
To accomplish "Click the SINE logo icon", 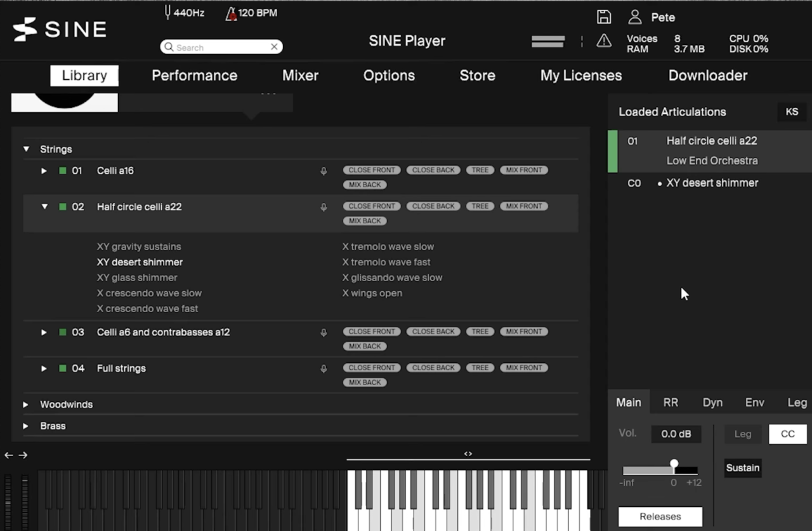I will click(25, 29).
